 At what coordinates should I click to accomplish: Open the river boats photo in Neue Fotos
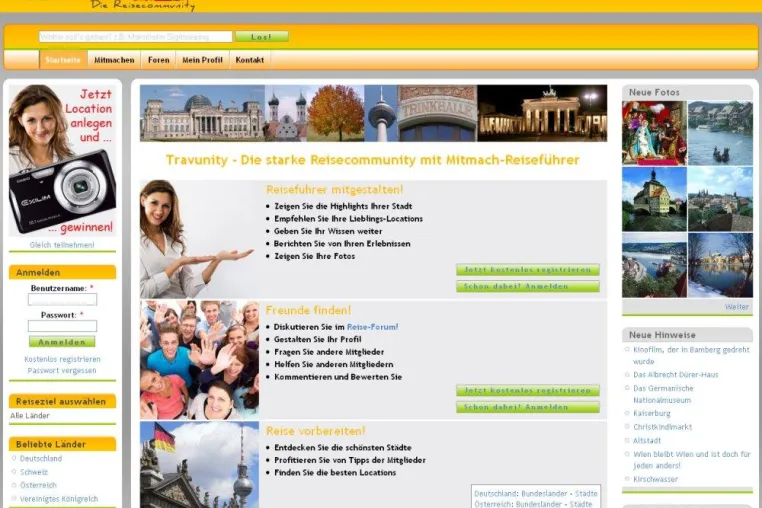(x=720, y=133)
